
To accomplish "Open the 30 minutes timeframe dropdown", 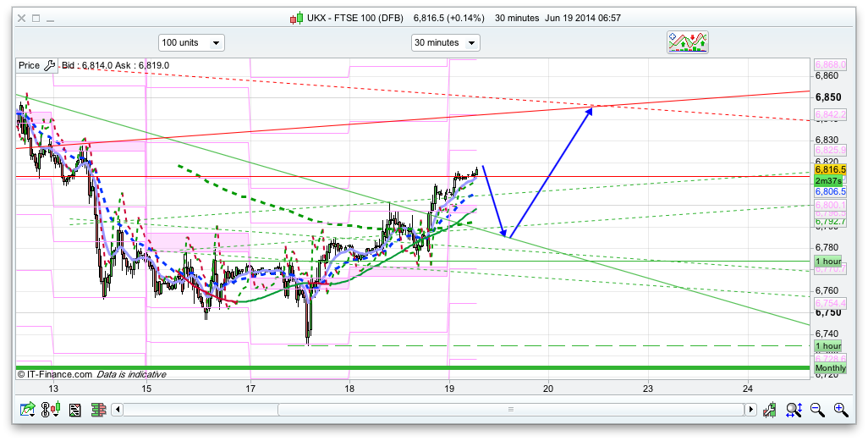I will (x=445, y=42).
